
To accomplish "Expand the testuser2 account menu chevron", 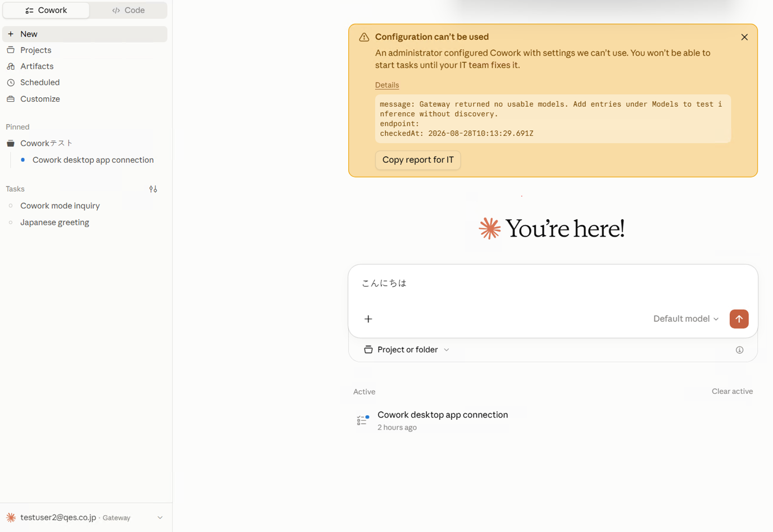I will [160, 518].
